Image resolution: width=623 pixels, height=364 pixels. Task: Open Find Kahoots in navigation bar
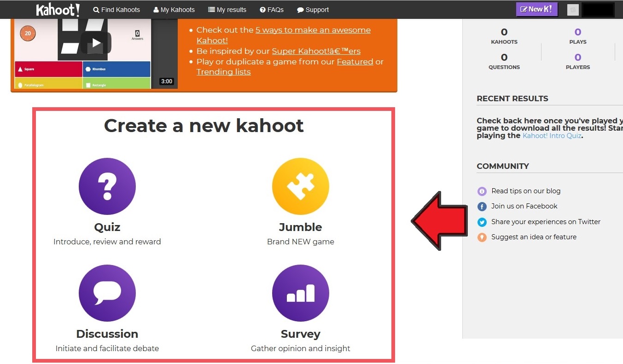(x=116, y=10)
